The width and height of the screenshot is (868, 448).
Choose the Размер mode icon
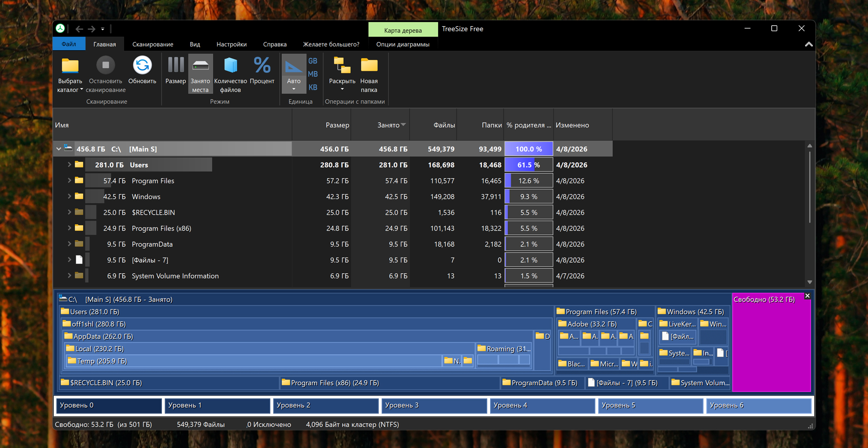click(x=175, y=66)
